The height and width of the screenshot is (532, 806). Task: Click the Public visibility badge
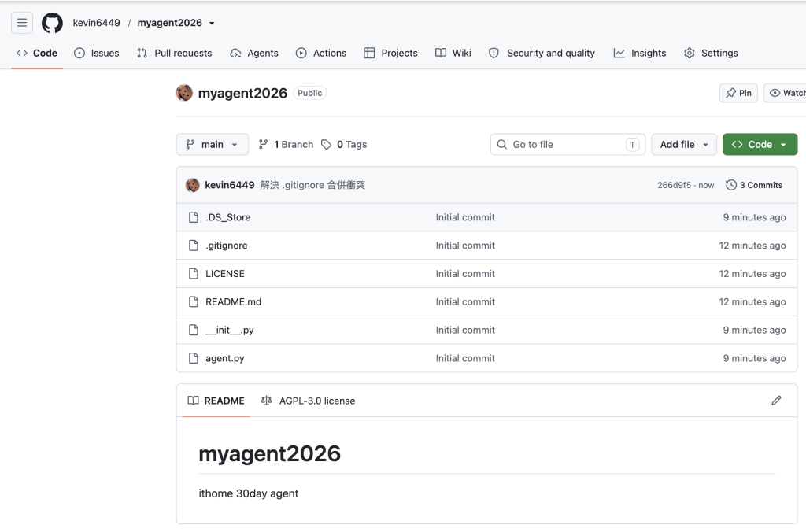pyautogui.click(x=309, y=93)
